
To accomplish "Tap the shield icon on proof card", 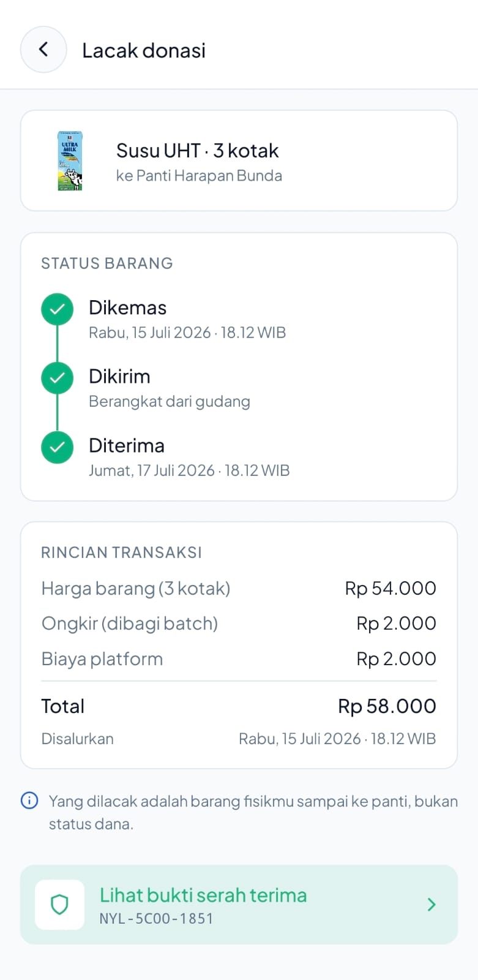I will pos(59,905).
